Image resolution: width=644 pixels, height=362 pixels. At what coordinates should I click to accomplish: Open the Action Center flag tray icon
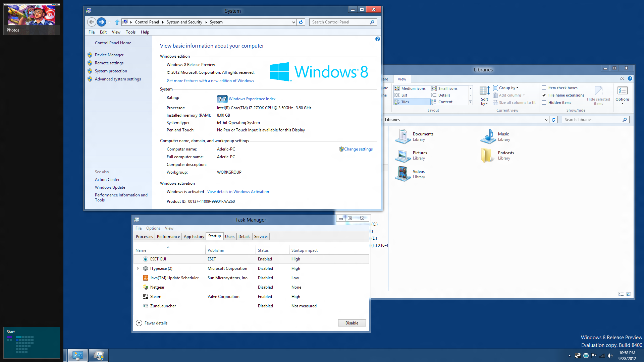(x=594, y=356)
